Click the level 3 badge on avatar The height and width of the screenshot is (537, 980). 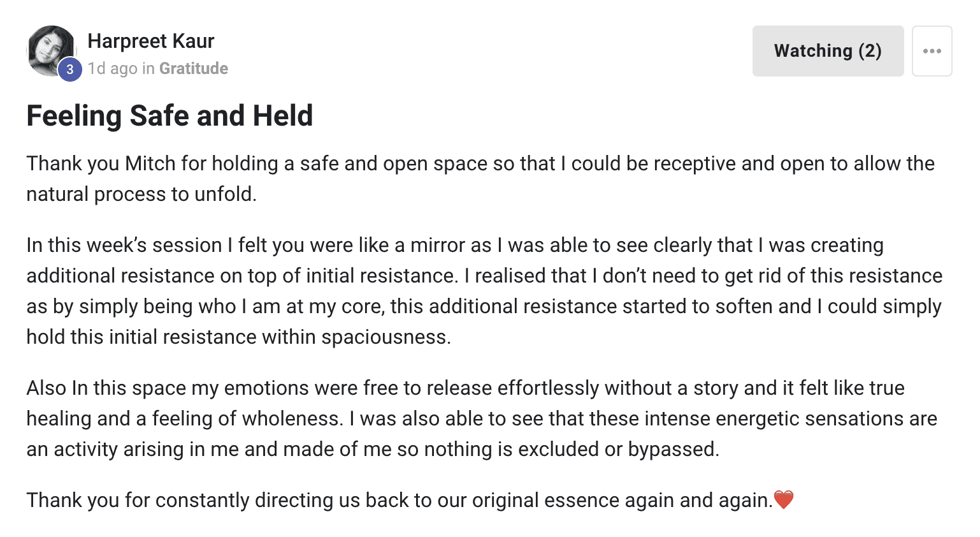(70, 70)
